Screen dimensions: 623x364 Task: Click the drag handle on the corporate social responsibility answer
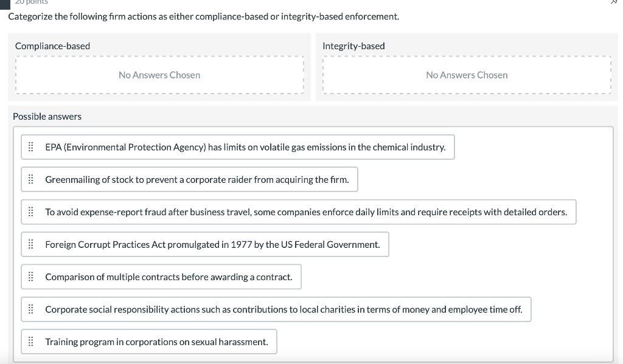pos(31,309)
